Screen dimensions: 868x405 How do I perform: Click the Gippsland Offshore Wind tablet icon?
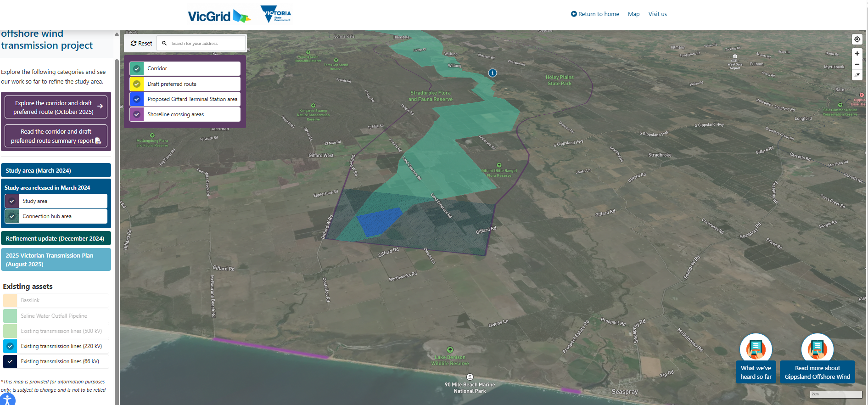(817, 349)
